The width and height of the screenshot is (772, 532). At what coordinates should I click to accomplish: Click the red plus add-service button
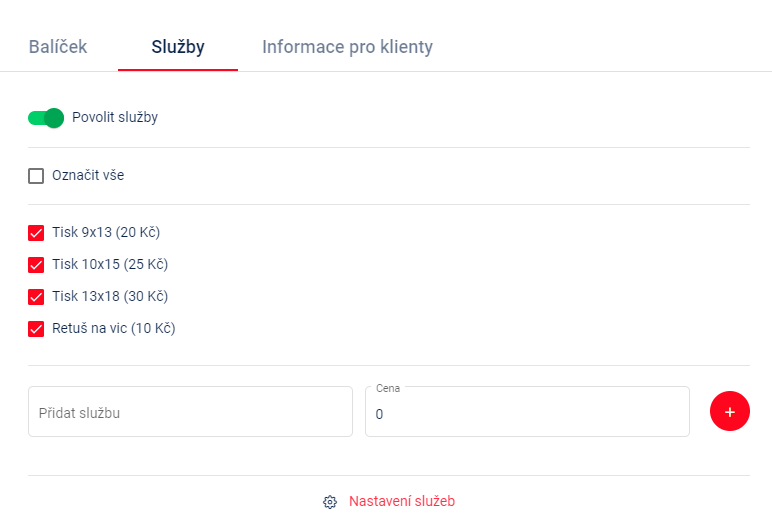click(x=730, y=411)
